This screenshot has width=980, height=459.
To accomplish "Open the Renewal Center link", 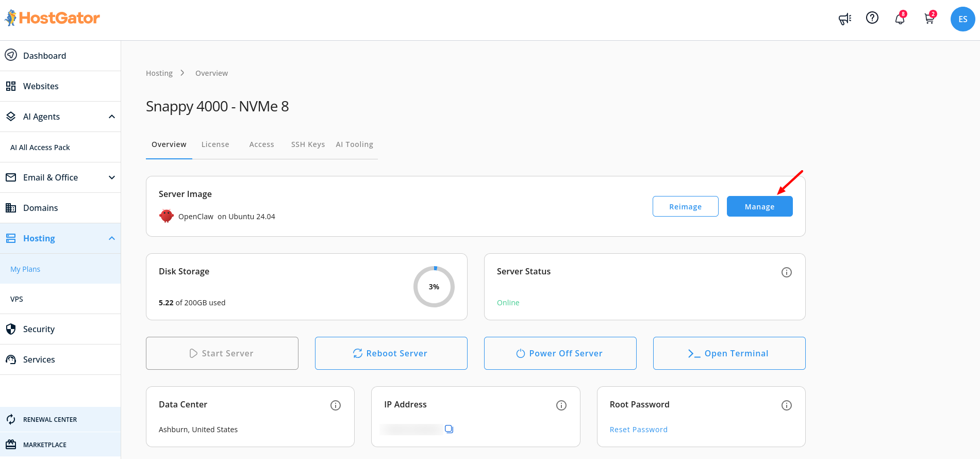I will (60, 419).
